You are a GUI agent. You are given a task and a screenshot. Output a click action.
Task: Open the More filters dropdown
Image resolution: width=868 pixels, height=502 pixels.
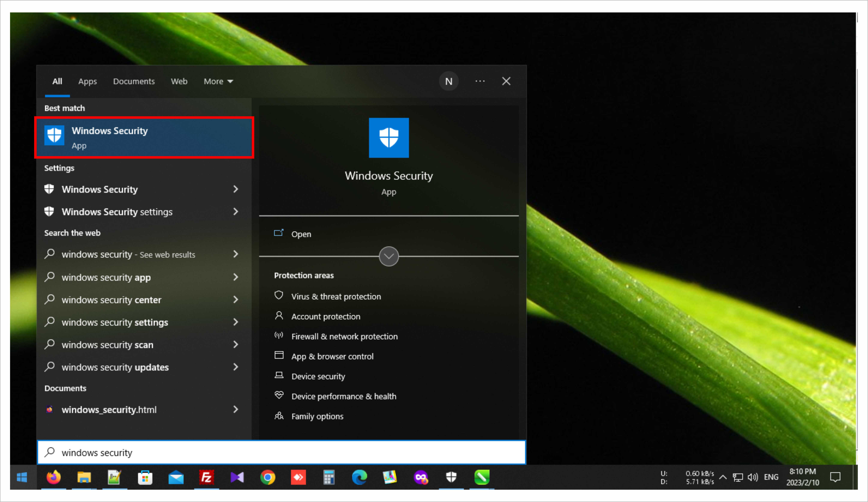[x=218, y=81]
